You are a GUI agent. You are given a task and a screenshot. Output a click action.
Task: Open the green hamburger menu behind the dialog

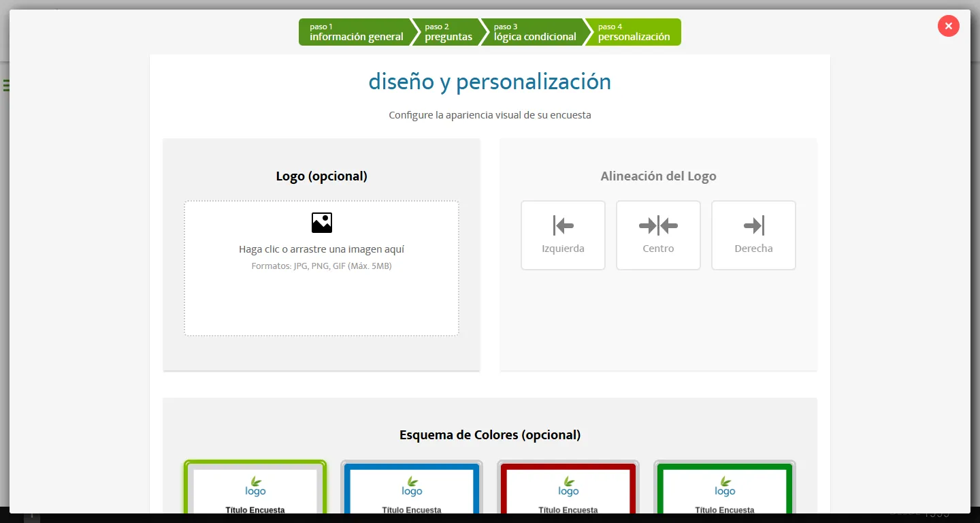coord(5,84)
